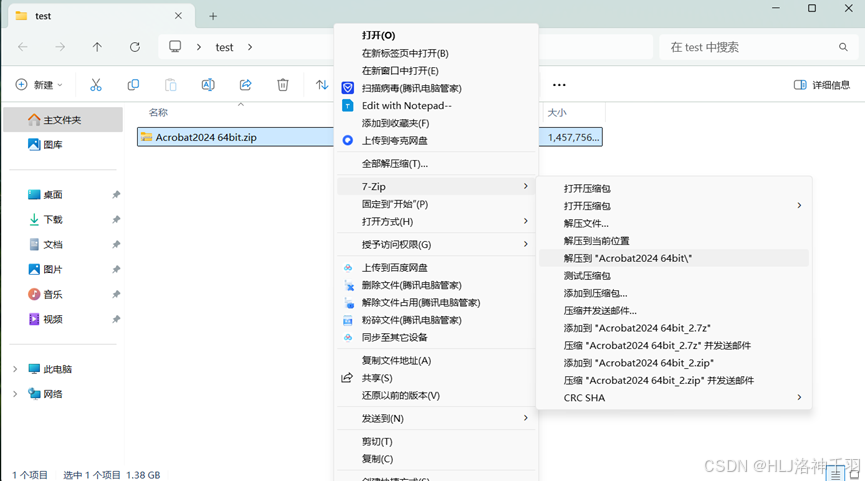This screenshot has height=481, width=865.
Task: Expand 发送到(N) submenu
Action: pos(437,418)
